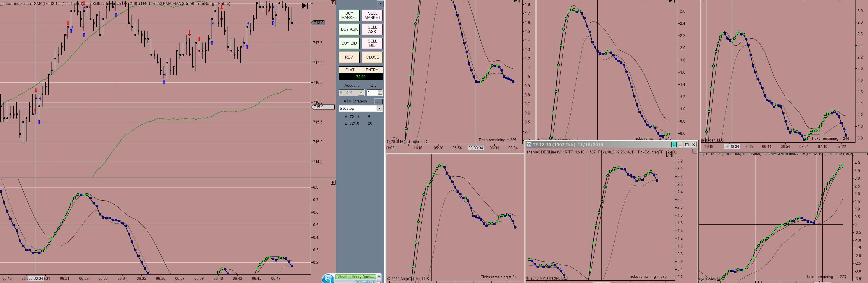Toggle the F marker on MACD indicator panel
This screenshot has height=283, width=868.
[333, 183]
